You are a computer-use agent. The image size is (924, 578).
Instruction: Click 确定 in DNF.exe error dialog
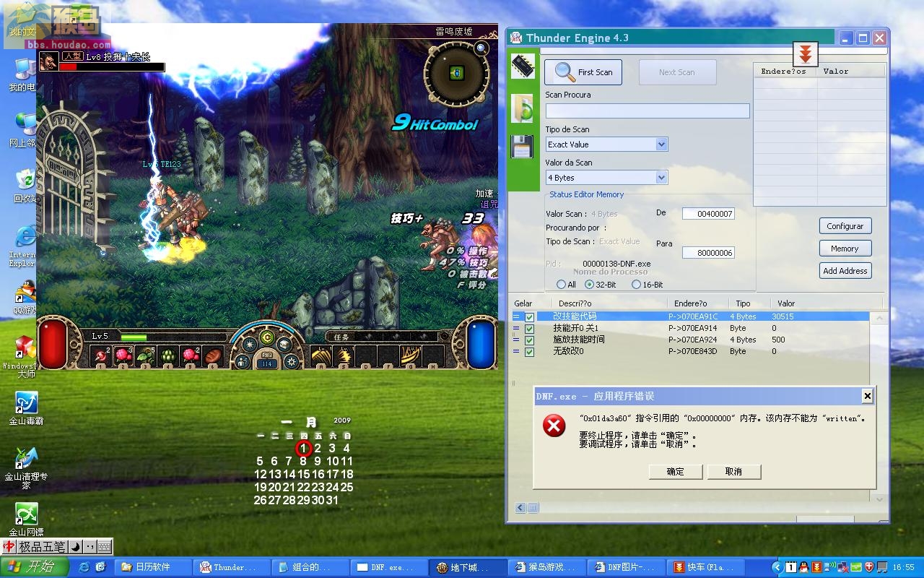click(676, 472)
